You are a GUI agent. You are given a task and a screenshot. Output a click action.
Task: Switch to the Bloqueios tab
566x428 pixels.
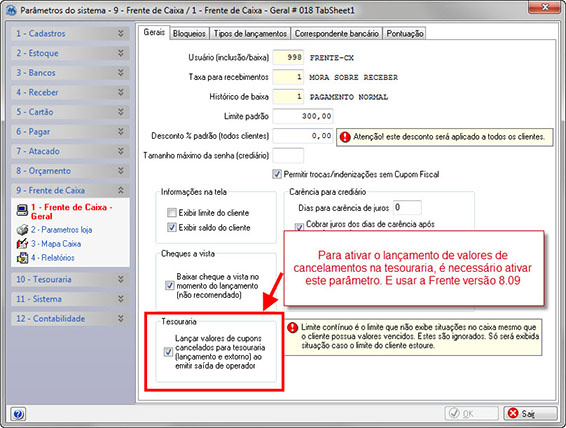[189, 34]
